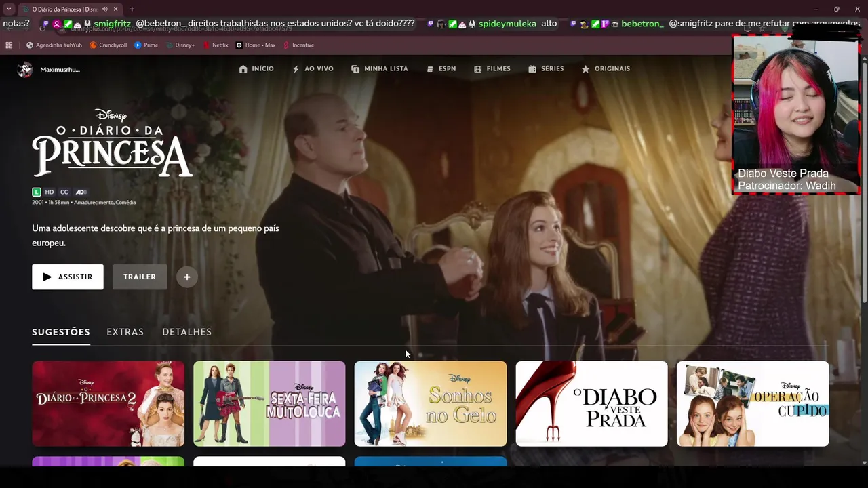Watch the Trailer
The image size is (868, 488).
click(x=140, y=277)
